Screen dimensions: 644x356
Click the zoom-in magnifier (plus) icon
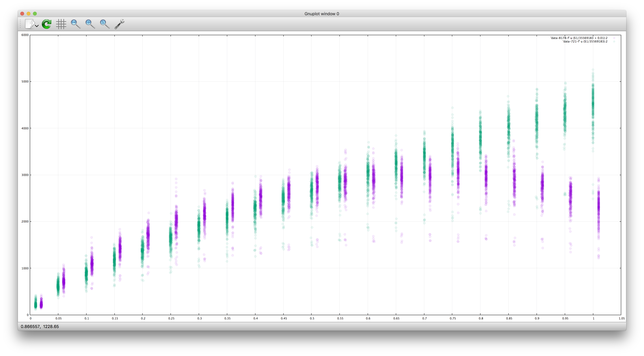pyautogui.click(x=90, y=24)
